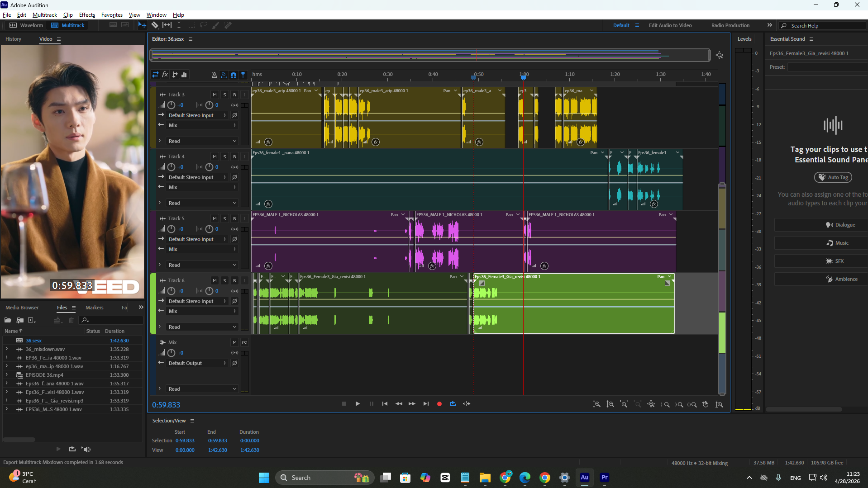868x488 pixels.
Task: Mute Track 3
Action: pos(215,95)
